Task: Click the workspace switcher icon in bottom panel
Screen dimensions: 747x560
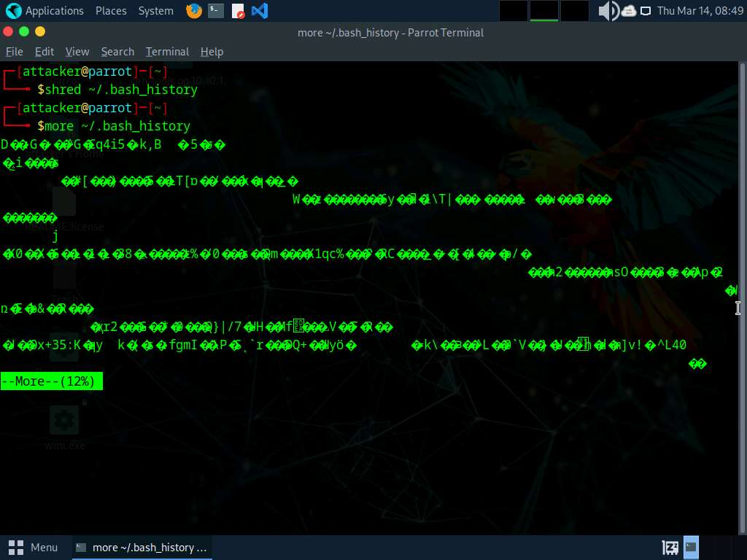Action: tap(670, 547)
